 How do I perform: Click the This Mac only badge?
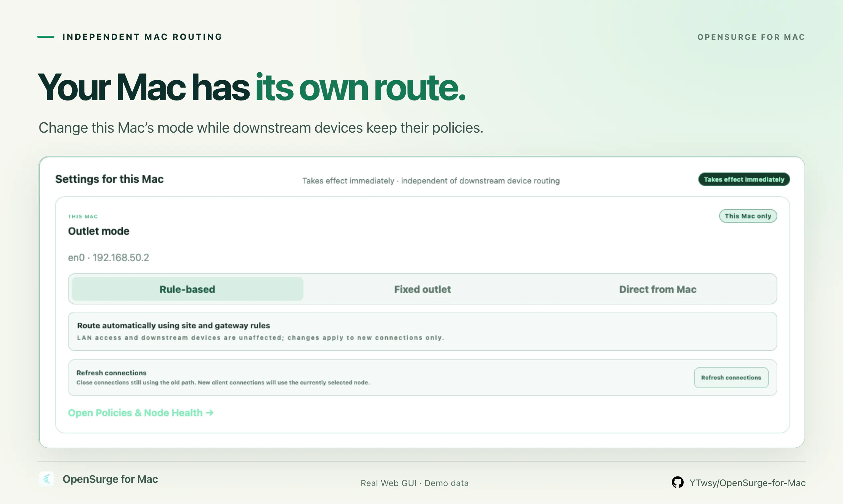748,216
